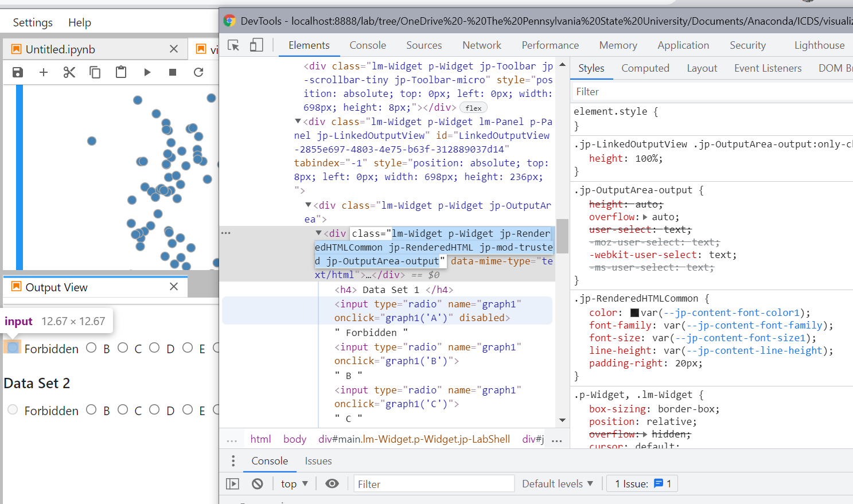
Task: Create a live expression with the eye icon
Action: click(332, 484)
